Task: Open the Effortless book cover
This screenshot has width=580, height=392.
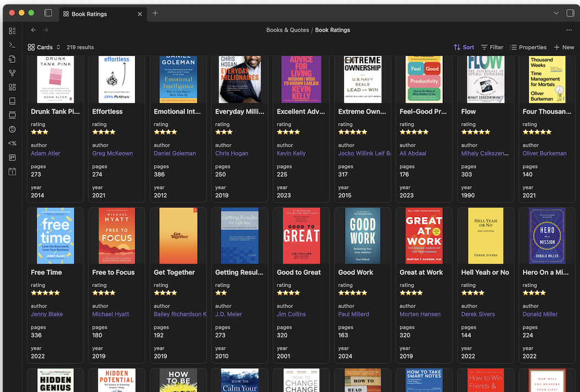Action: click(116, 80)
